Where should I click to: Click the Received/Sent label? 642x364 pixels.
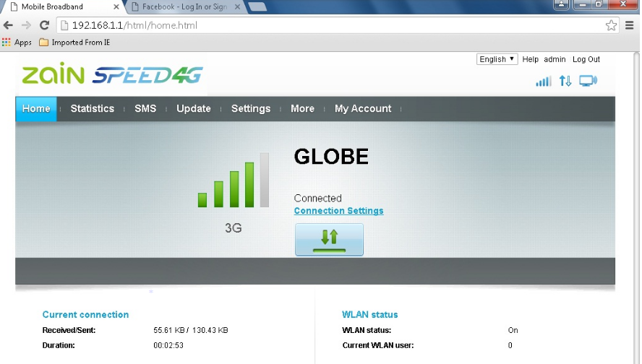(x=69, y=330)
